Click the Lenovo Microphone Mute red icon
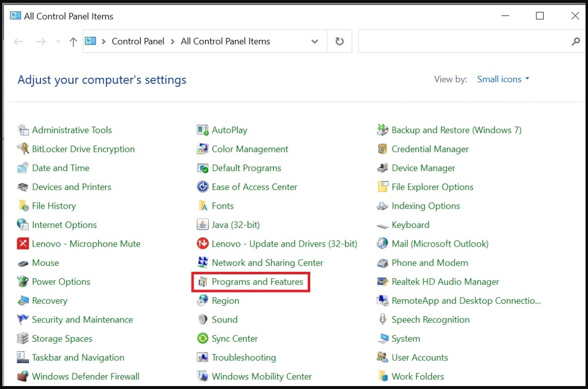Screen dimensions: 588x389 pos(23,244)
